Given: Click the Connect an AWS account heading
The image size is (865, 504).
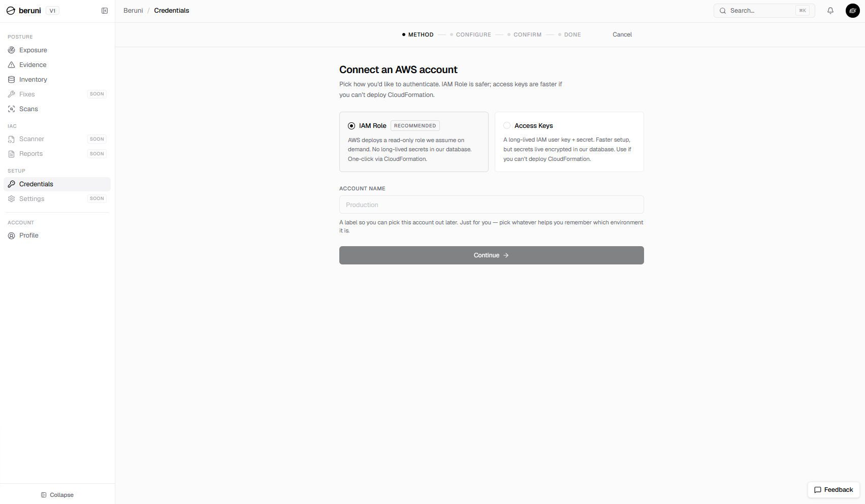Looking at the screenshot, I should [398, 70].
